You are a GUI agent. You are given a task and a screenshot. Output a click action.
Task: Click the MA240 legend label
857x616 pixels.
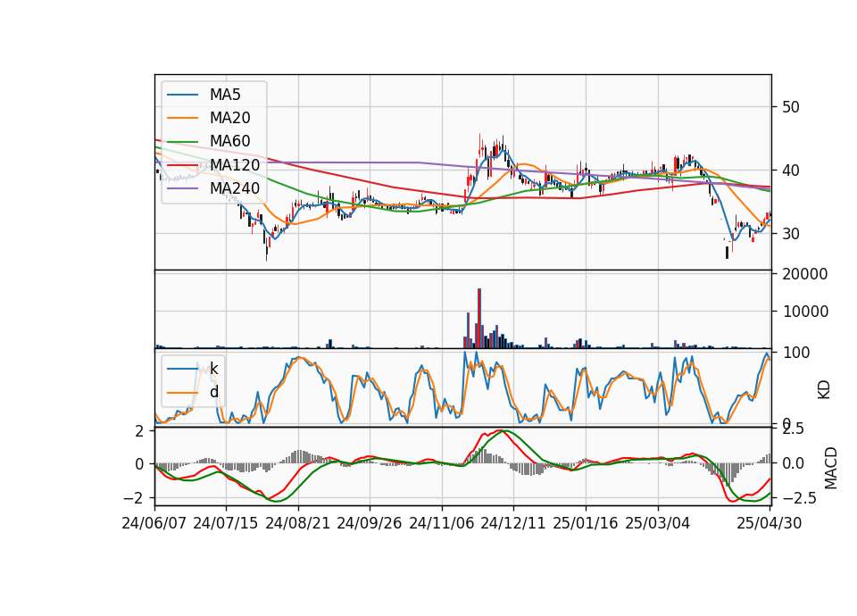point(235,188)
